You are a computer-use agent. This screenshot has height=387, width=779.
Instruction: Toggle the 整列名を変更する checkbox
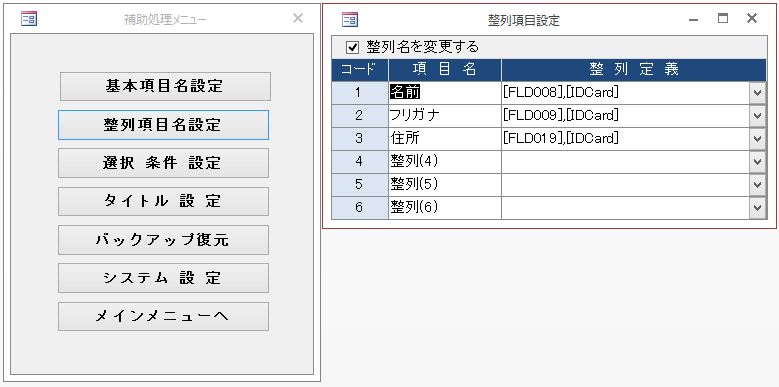(352, 47)
